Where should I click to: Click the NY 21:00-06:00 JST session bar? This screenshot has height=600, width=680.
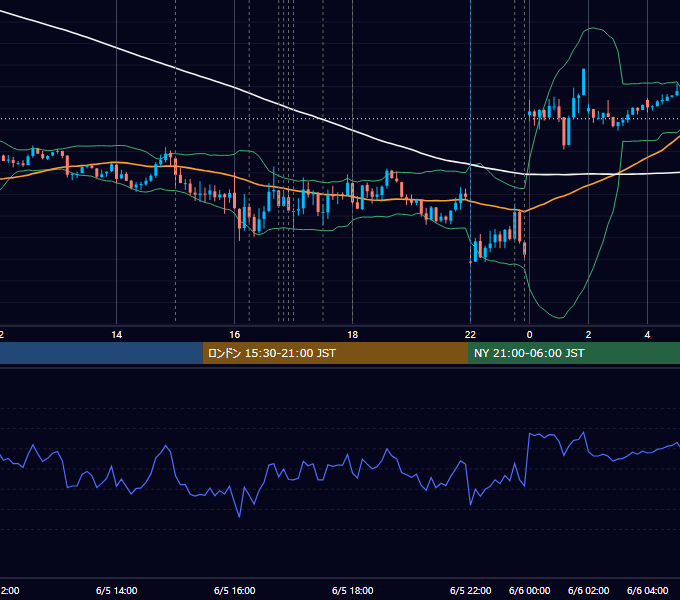574,353
